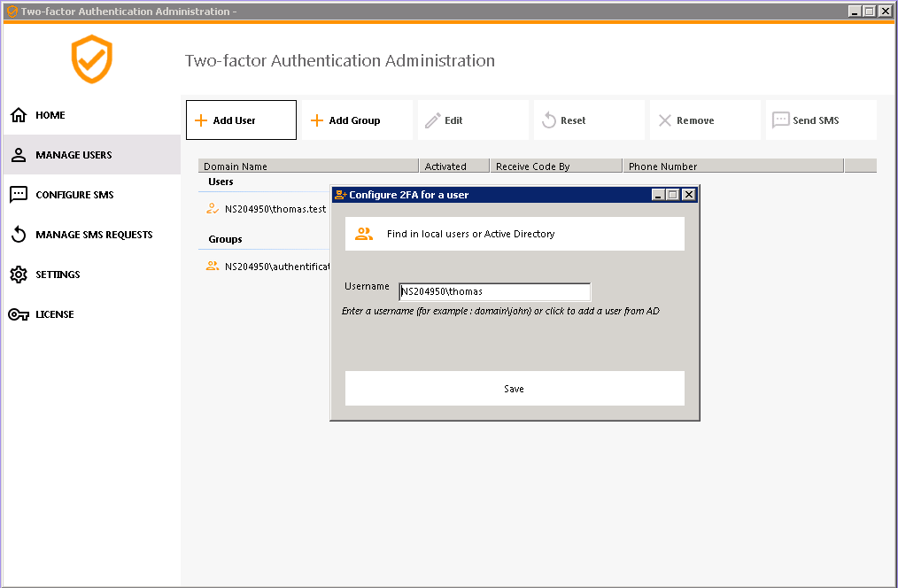Select the NS204950 authentication group row
Screen dimensions: 898x588
(276, 266)
